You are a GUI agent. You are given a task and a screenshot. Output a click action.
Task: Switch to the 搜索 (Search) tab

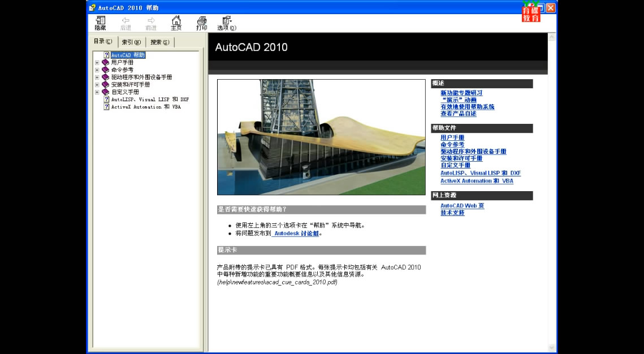[160, 42]
